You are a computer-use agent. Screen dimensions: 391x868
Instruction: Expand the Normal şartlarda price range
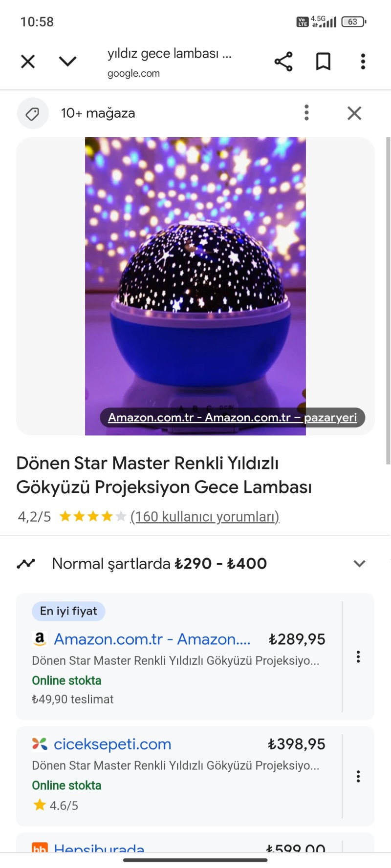[359, 564]
